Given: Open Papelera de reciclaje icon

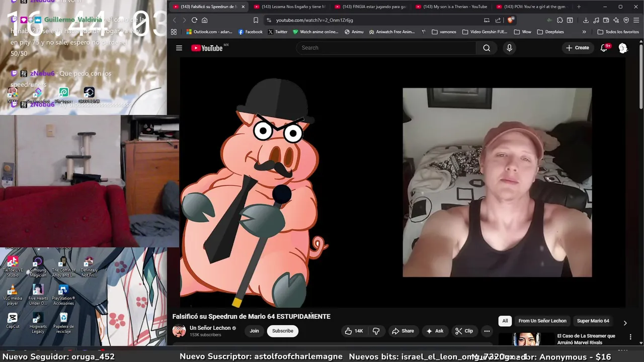Looking at the screenshot, I should [x=63, y=323].
